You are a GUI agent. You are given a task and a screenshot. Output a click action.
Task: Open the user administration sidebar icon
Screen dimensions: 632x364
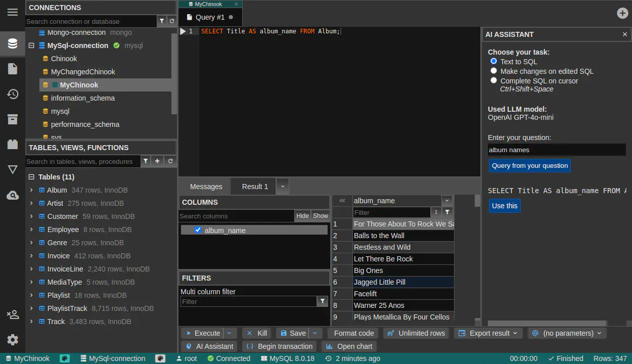(x=13, y=314)
